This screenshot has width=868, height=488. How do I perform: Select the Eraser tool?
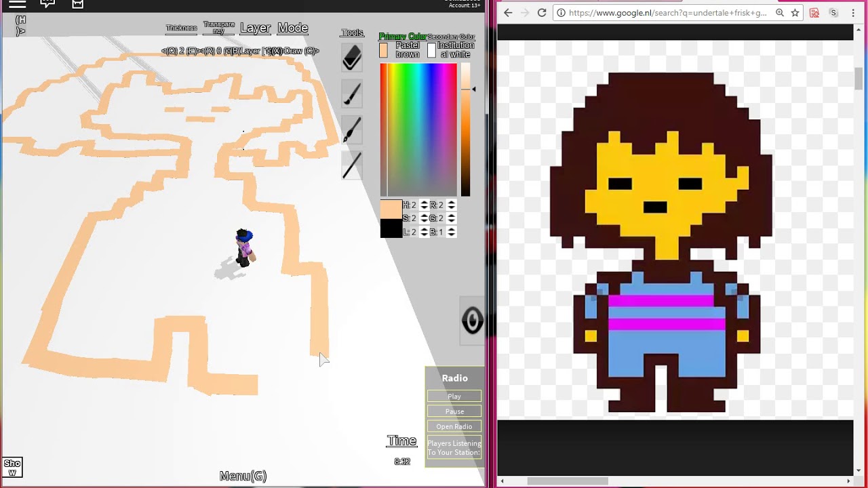coord(352,58)
